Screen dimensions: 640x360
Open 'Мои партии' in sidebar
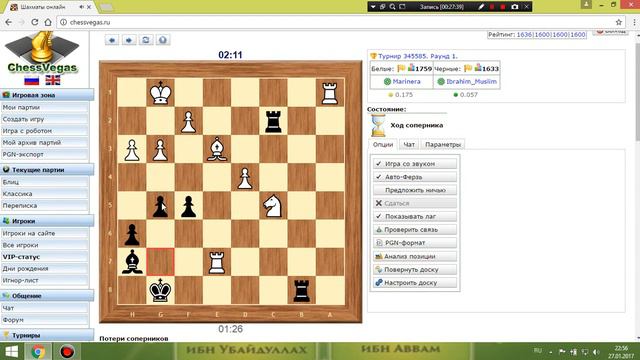44,107
